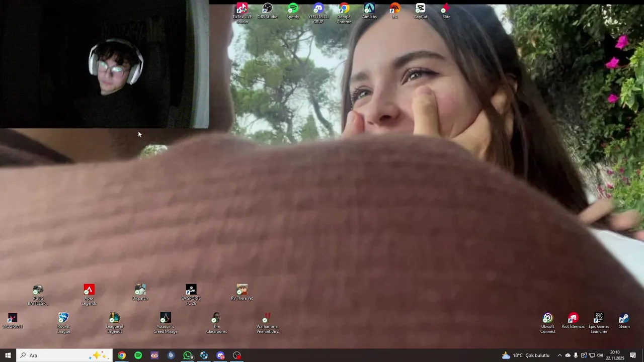Click the microphone tray icon
The image size is (644, 362).
coord(576,355)
